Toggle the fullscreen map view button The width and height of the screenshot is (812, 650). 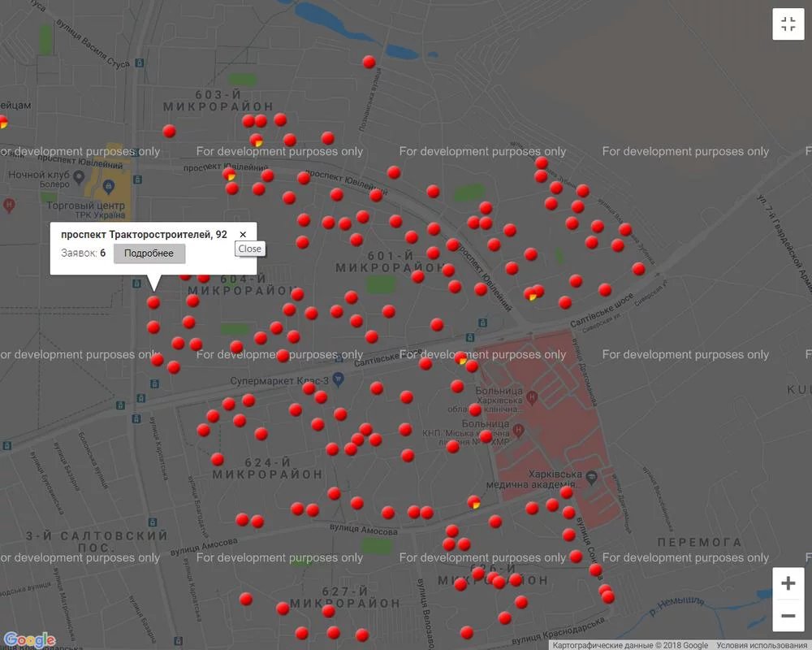tap(788, 24)
